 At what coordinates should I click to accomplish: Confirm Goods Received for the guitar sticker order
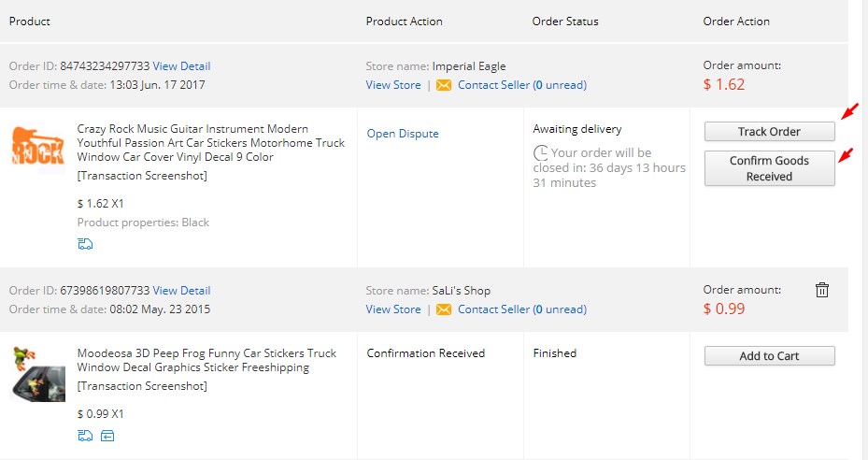click(x=769, y=168)
